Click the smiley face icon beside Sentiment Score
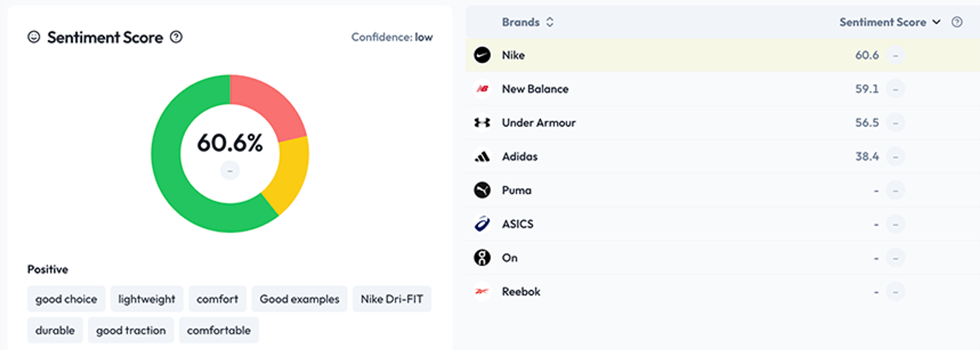 (x=34, y=37)
